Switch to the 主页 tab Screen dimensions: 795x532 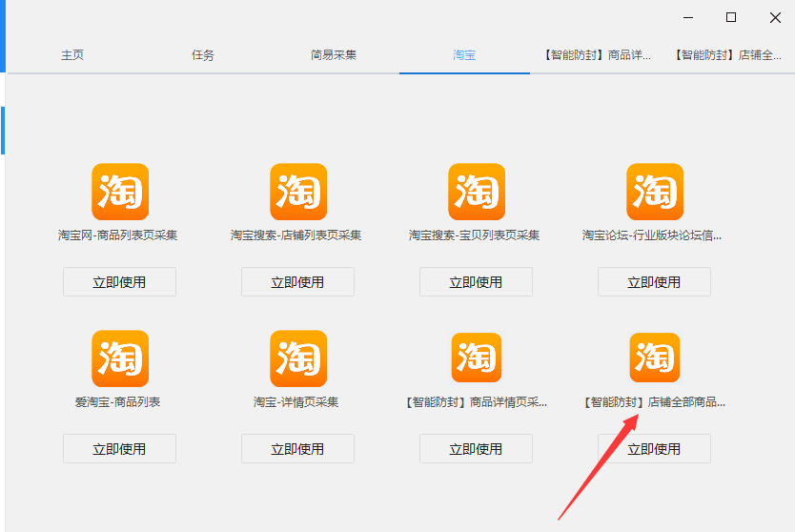72,55
